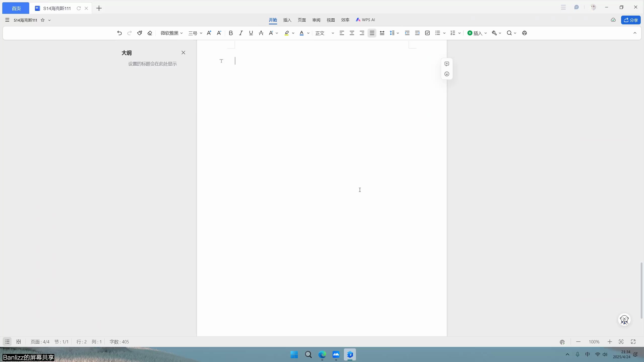Click the strikethrough formatting icon
This screenshot has width=644, height=362.
261,33
